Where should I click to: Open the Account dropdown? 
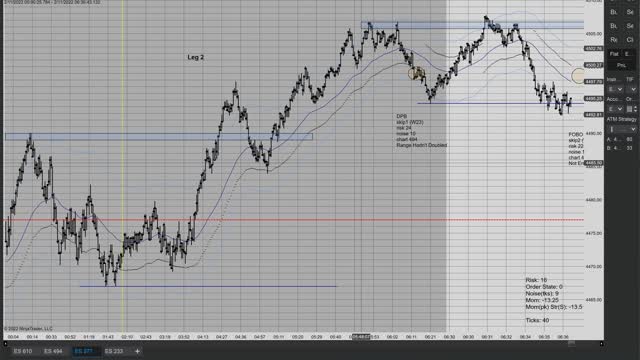[x=615, y=109]
